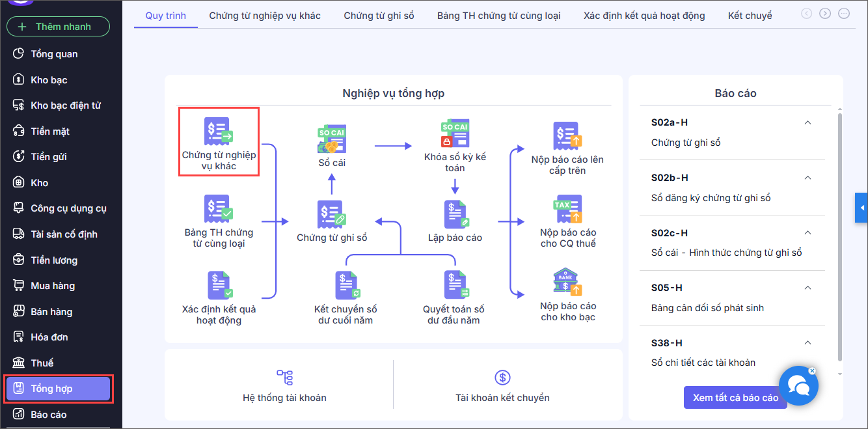This screenshot has height=429, width=868.
Task: Click Xem tất cả báo cáo button
Action: pos(735,398)
